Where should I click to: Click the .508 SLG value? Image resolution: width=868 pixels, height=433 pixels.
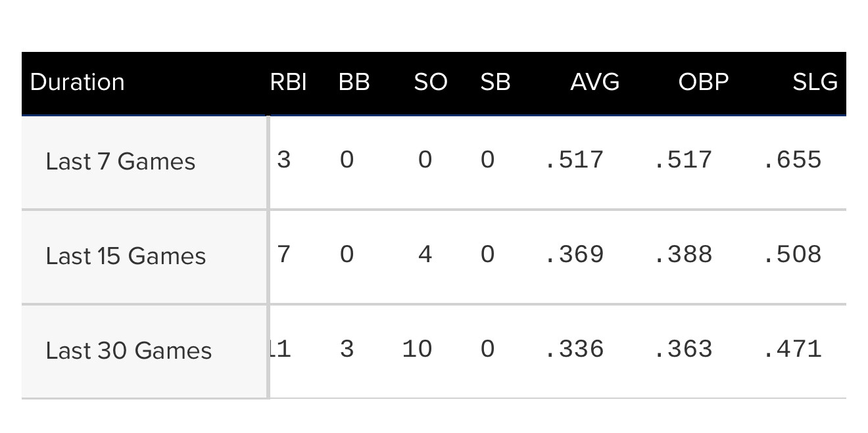[792, 254]
